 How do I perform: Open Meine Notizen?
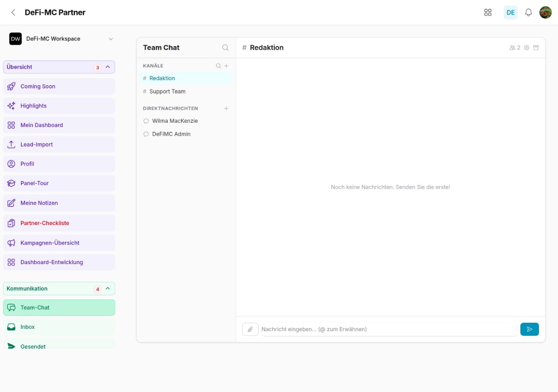click(x=59, y=203)
